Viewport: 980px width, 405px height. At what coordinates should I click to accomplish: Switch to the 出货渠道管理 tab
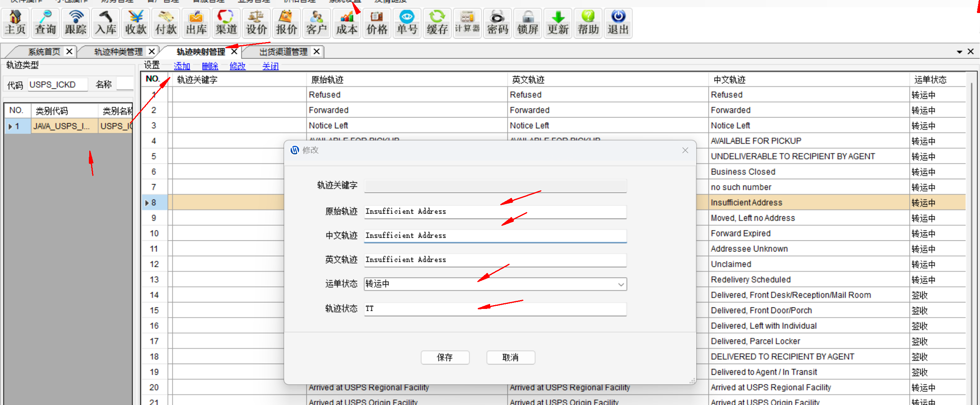pos(283,52)
